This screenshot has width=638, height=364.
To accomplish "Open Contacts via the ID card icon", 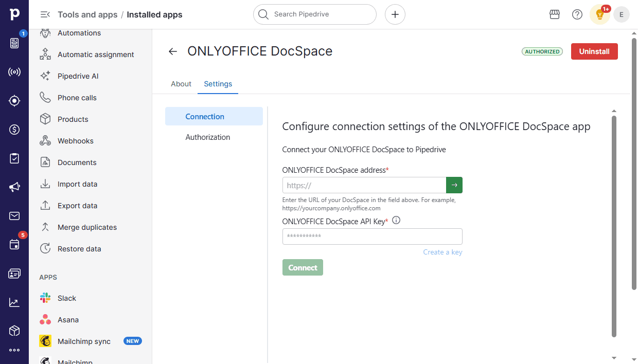I will (x=14, y=274).
